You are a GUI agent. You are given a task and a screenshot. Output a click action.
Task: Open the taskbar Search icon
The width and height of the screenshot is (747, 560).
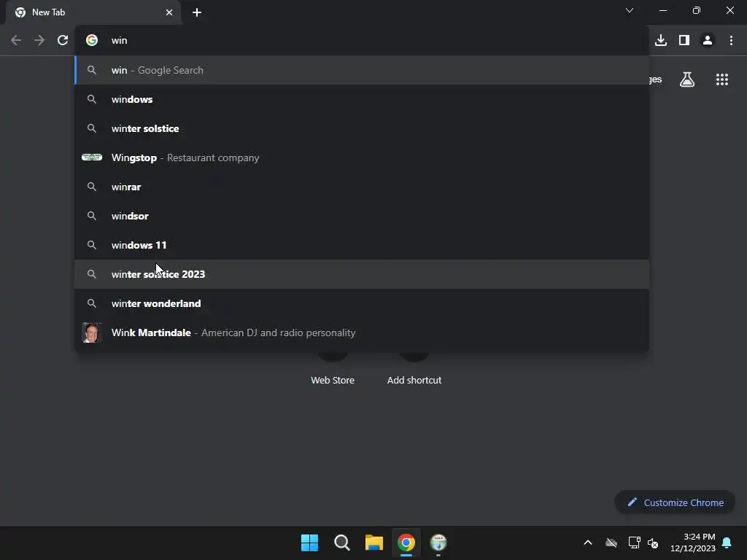[x=341, y=542]
